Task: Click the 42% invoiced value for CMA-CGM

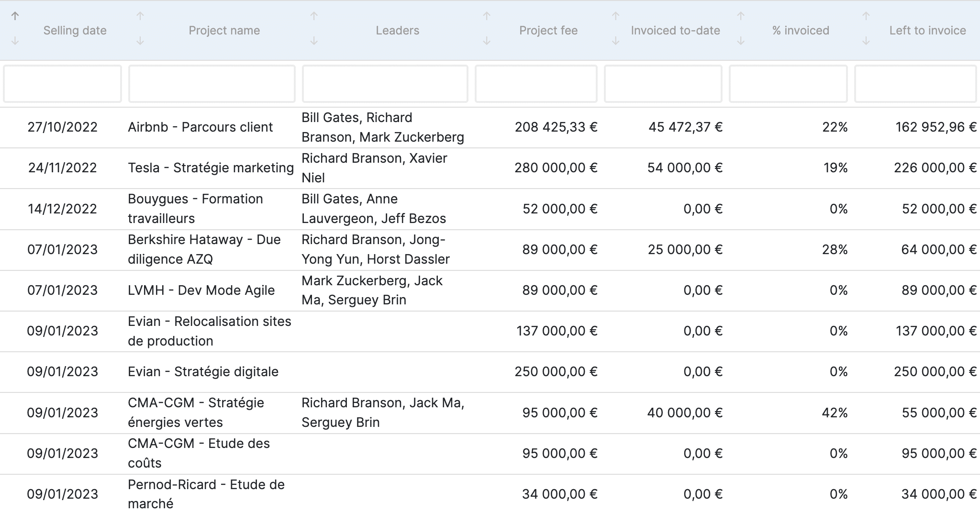Action: [835, 412]
